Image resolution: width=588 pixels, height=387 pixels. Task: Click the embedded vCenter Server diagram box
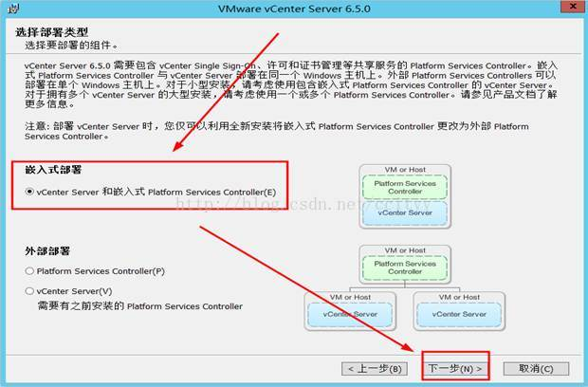[405, 212]
